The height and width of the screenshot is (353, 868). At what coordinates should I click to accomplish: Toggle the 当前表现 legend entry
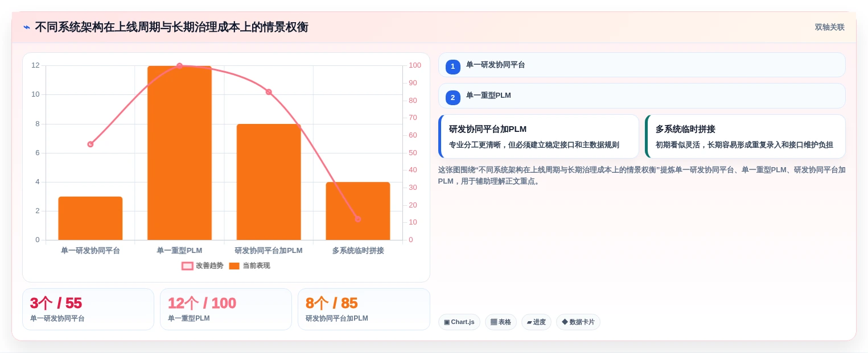249,265
